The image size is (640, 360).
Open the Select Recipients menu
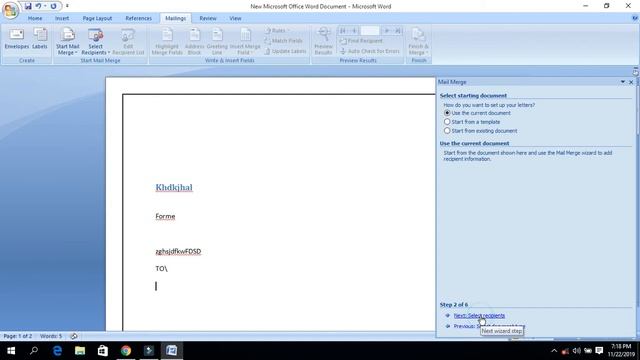[96, 42]
